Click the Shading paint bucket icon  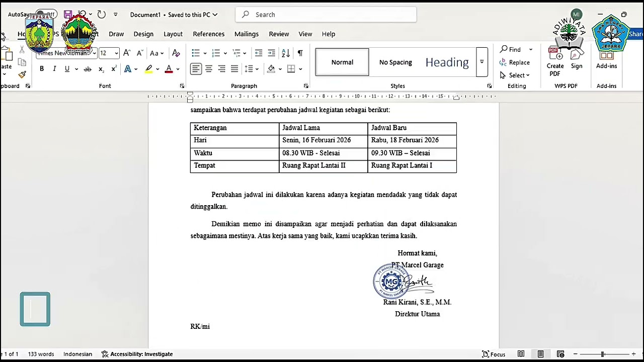[x=271, y=69]
